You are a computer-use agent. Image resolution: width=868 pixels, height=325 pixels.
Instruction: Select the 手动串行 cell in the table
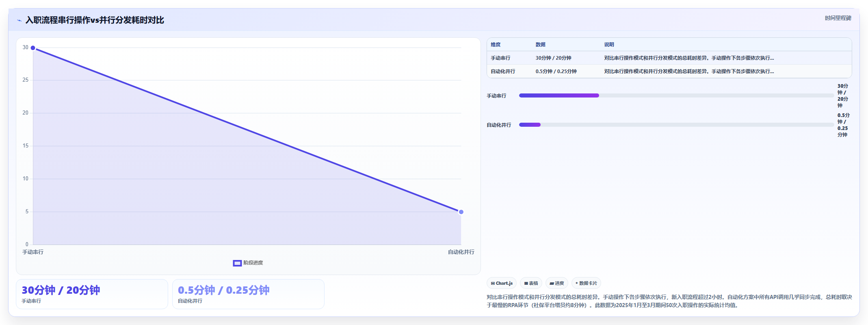(500, 58)
